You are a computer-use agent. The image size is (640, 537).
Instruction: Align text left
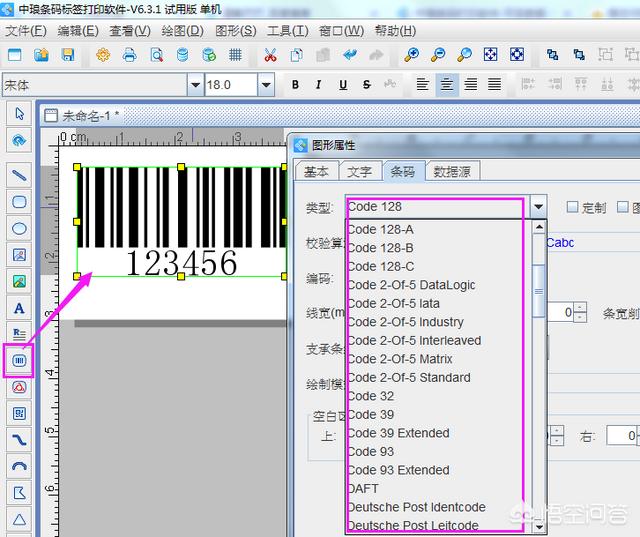(422, 85)
